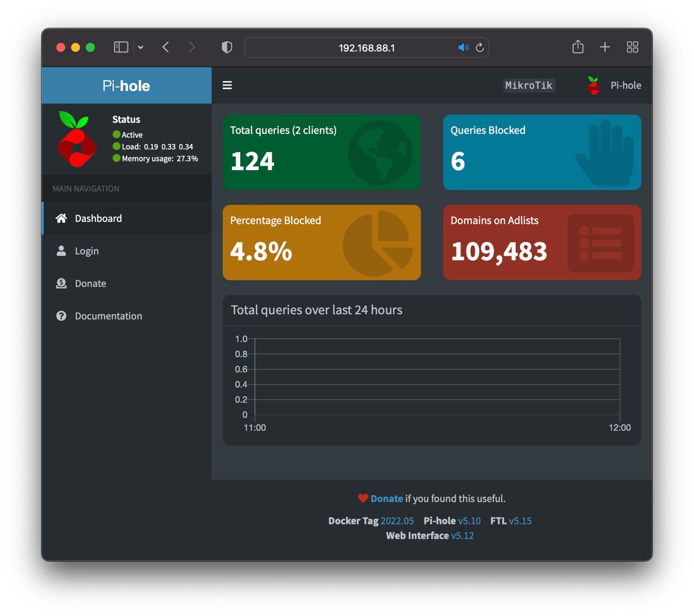Image resolution: width=694 pixels, height=616 pixels.
Task: Open Pi-hole user menu in header
Action: 614,85
